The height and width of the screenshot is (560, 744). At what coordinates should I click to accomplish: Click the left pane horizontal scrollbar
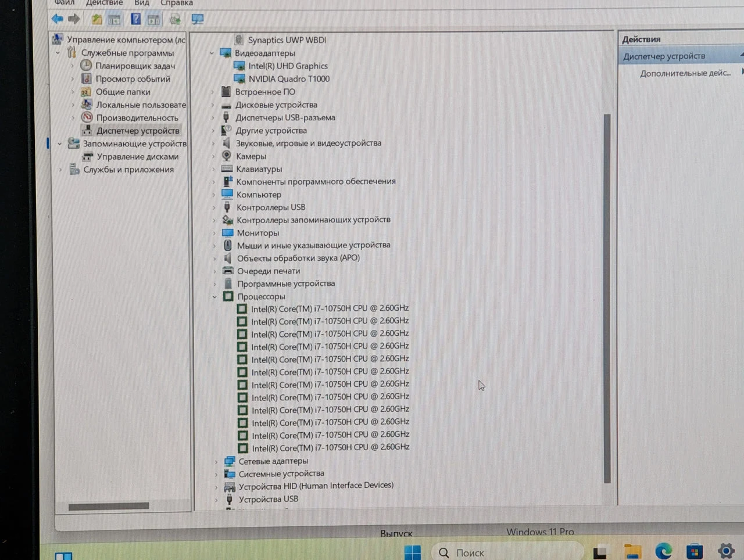(109, 507)
